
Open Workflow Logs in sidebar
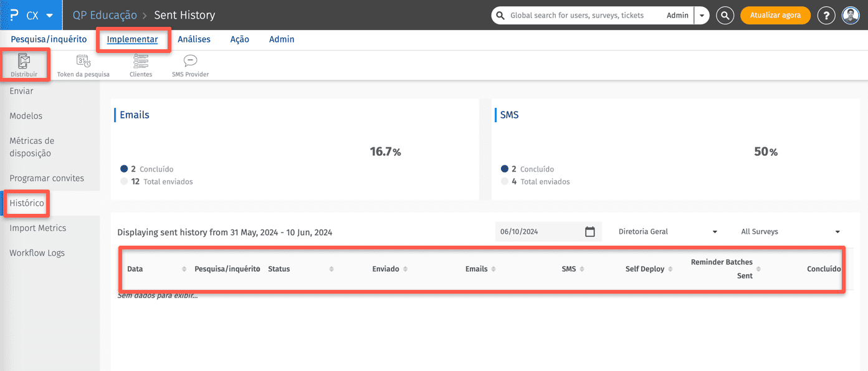pos(37,253)
